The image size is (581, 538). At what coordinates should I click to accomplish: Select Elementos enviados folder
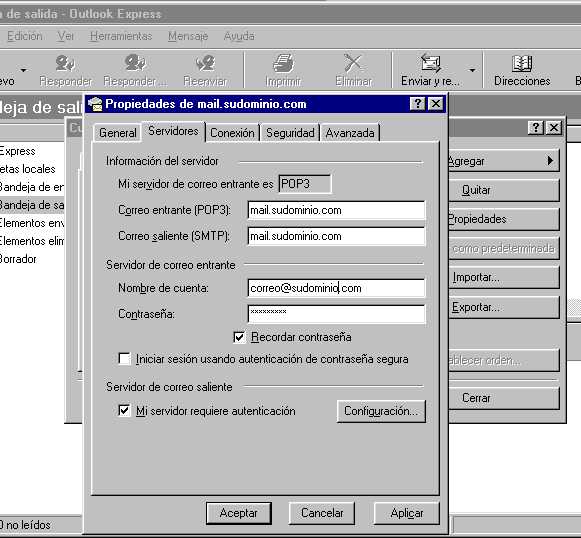tap(31, 223)
